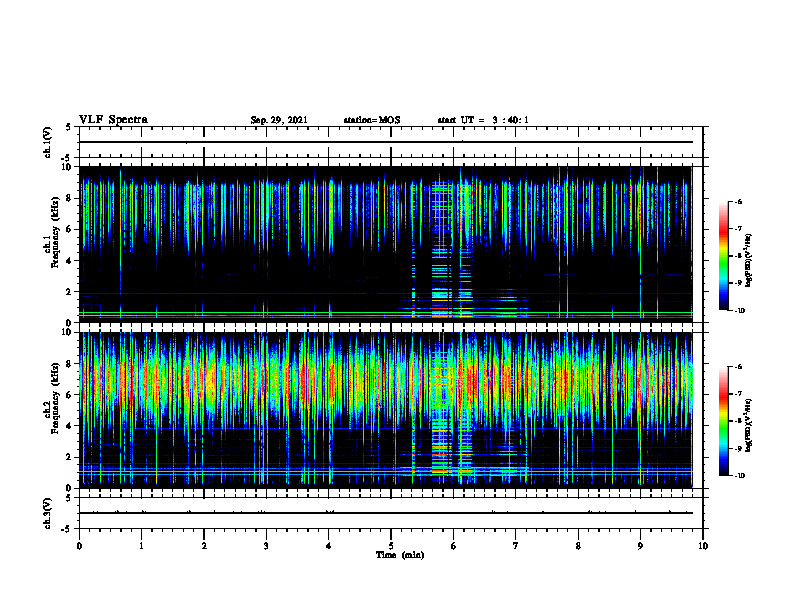
Task: Click the ch.2 color bar "log(PSD)" label
Action: [x=750, y=425]
